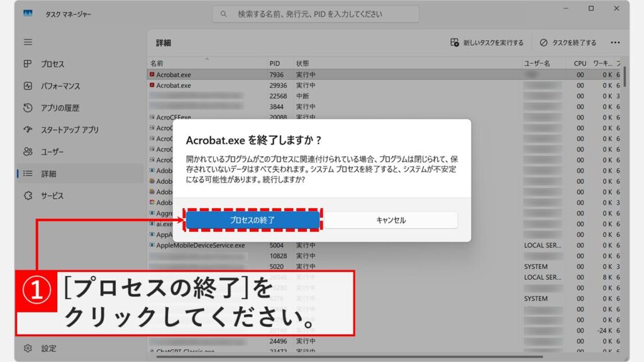The height and width of the screenshot is (362, 644).
Task: Click the 8 K memory cell
Action: pyautogui.click(x=607, y=277)
